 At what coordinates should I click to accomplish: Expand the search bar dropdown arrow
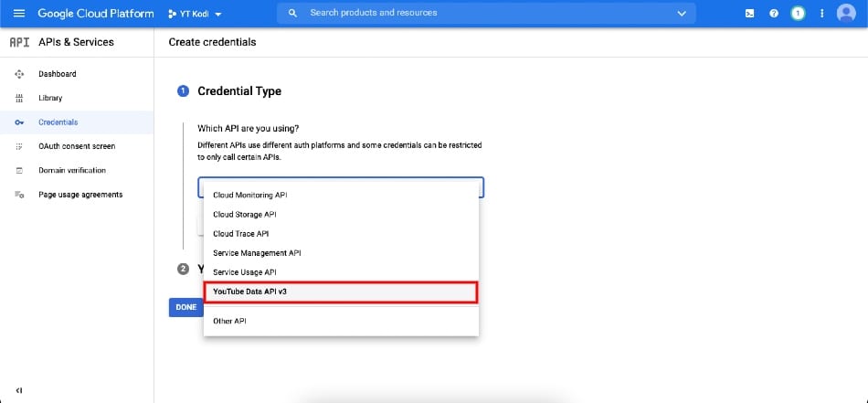[682, 14]
